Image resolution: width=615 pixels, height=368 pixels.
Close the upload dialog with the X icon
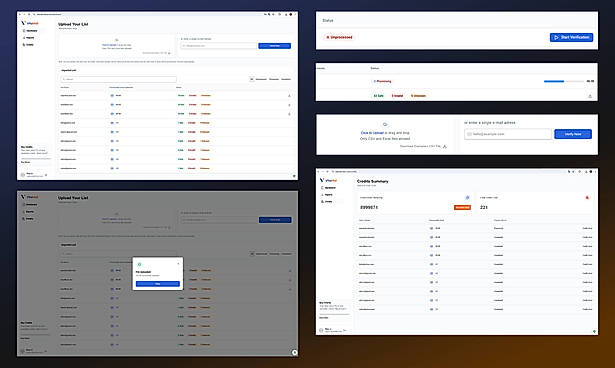tap(178, 263)
